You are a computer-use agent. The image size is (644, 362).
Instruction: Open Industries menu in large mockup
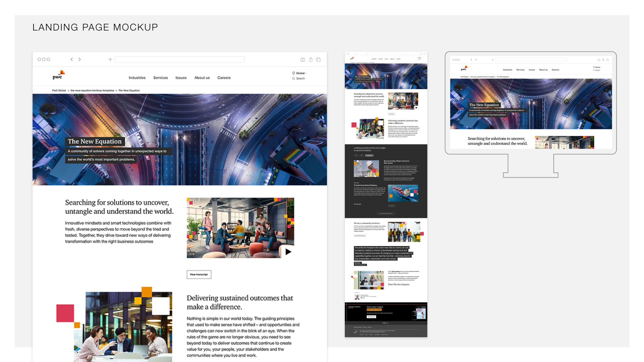[137, 78]
